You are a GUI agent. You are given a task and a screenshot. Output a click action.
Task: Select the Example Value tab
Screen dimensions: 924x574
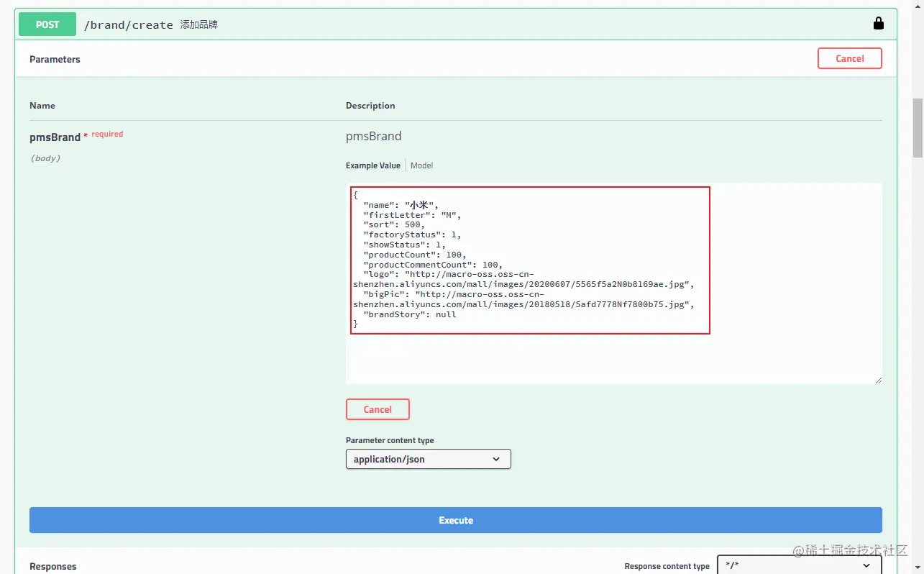click(372, 165)
